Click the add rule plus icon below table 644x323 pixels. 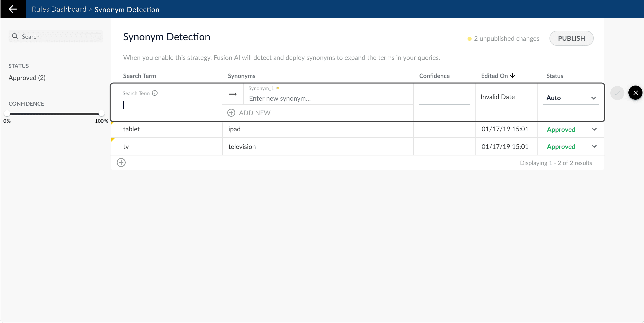pos(121,163)
